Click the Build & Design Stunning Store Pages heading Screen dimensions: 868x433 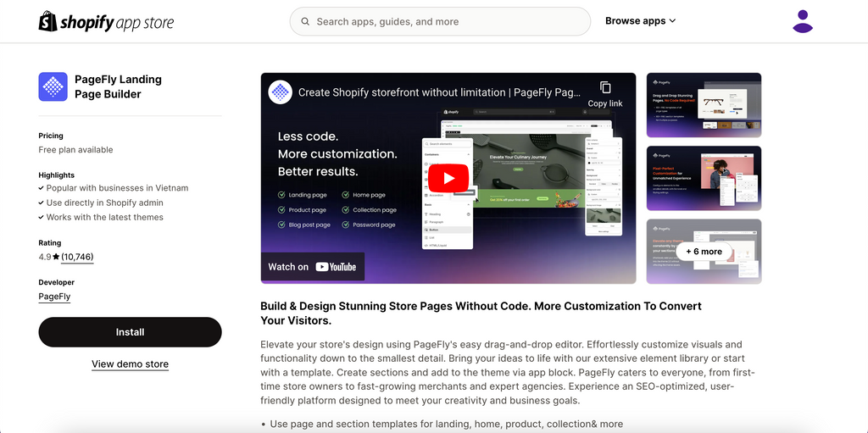click(481, 314)
